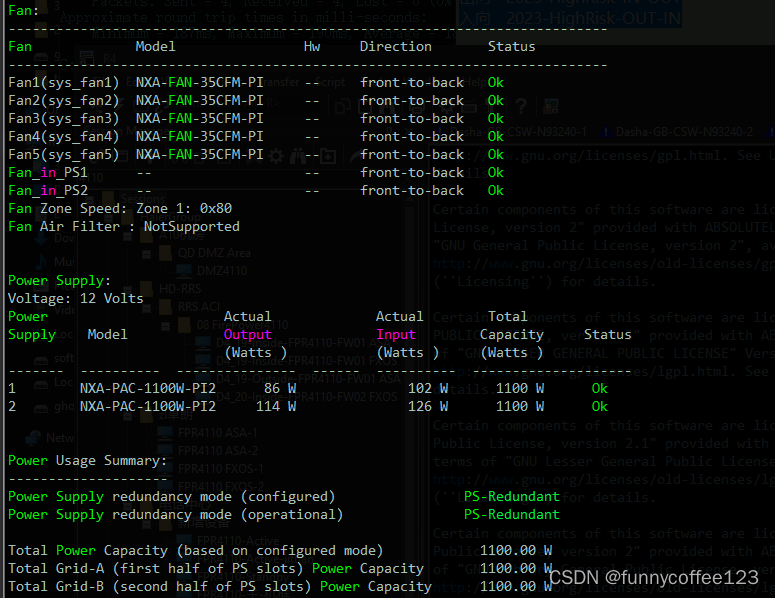Select the Fan_in_PS1 row label

click(x=48, y=172)
